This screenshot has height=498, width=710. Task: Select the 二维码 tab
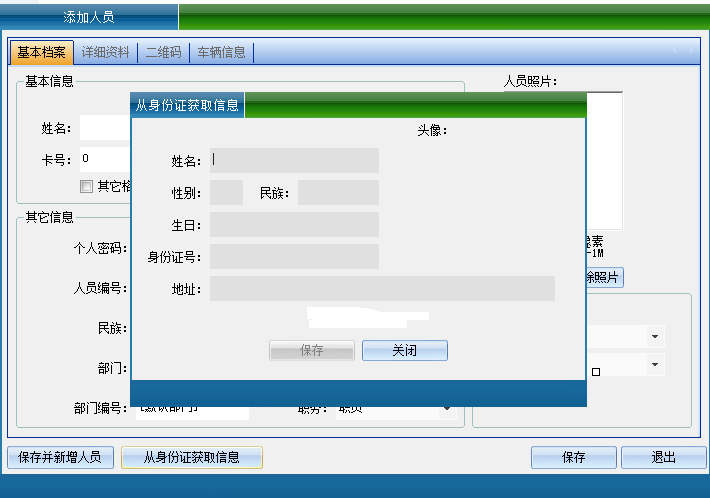click(163, 52)
